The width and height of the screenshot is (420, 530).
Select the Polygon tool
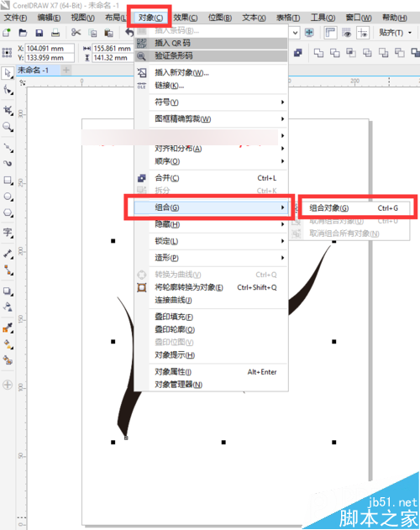point(8,213)
